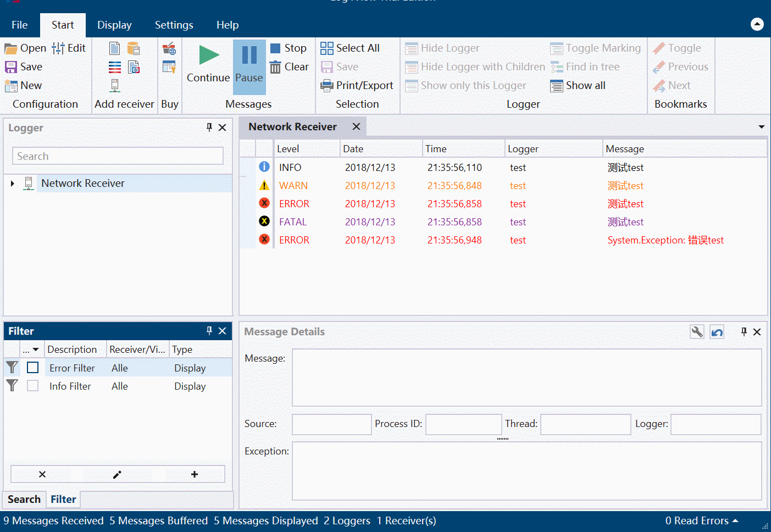The height and width of the screenshot is (532, 771).
Task: Save the configuration
Action: click(24, 67)
